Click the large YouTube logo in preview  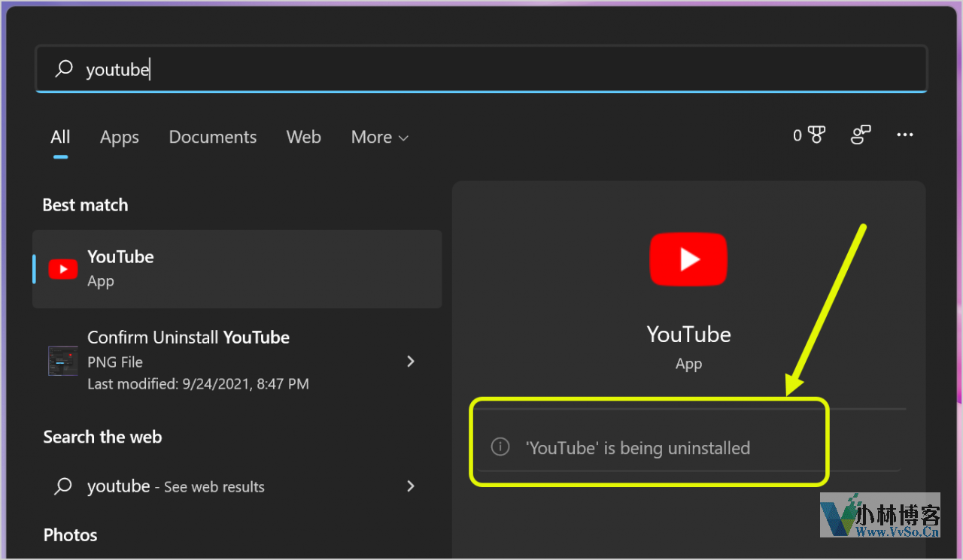[688, 259]
